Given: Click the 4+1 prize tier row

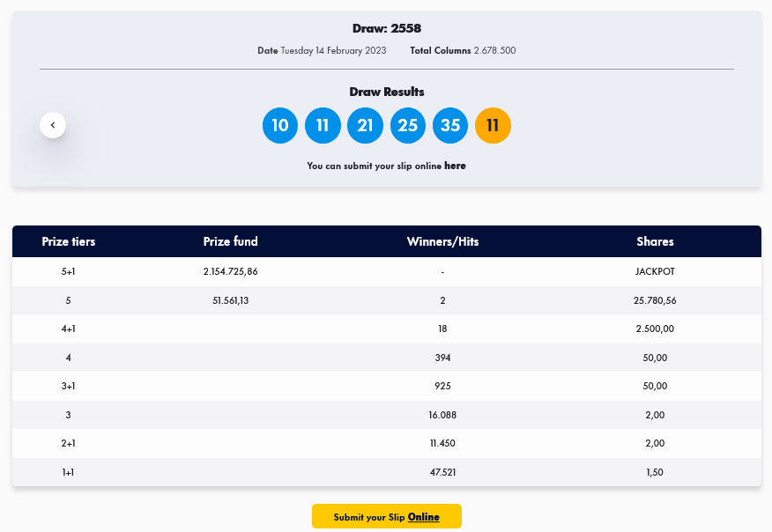Looking at the screenshot, I should pyautogui.click(x=69, y=329).
